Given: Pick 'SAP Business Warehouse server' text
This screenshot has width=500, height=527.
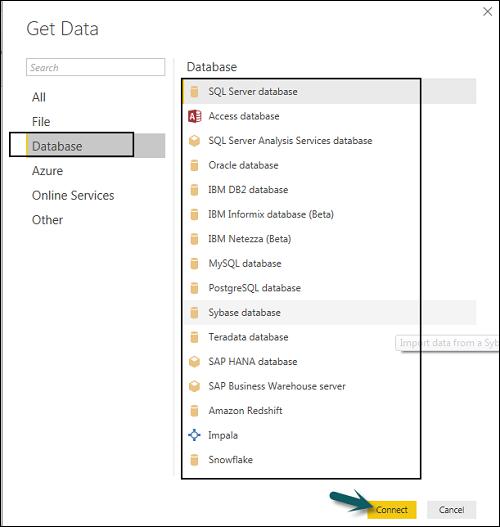Looking at the screenshot, I should pos(277,386).
